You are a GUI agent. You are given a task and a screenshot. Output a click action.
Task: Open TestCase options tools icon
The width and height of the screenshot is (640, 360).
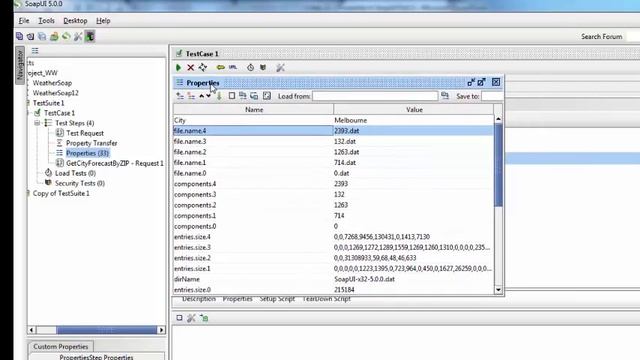(280, 67)
